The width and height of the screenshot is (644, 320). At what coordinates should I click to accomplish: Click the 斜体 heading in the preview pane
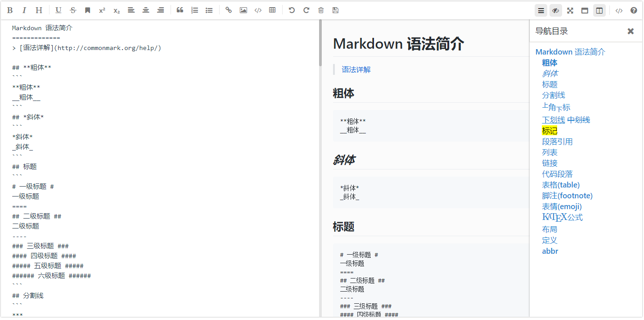[x=344, y=160]
